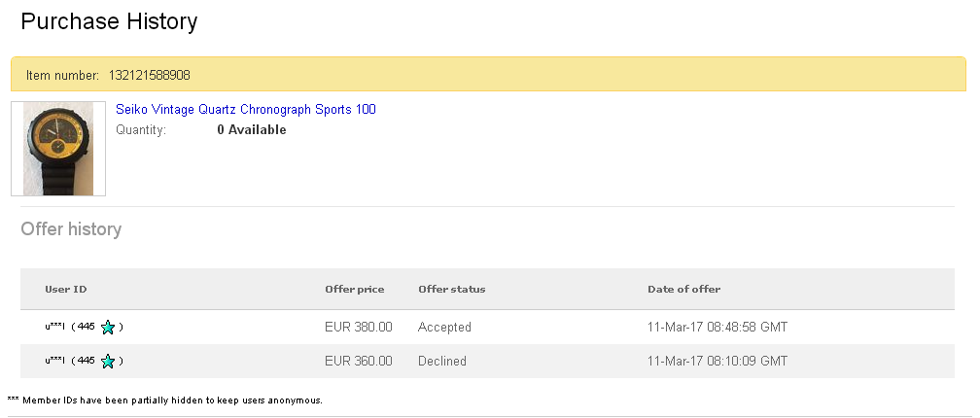
Task: Click the feedback star in the Accepted offer row
Action: pyautogui.click(x=108, y=328)
